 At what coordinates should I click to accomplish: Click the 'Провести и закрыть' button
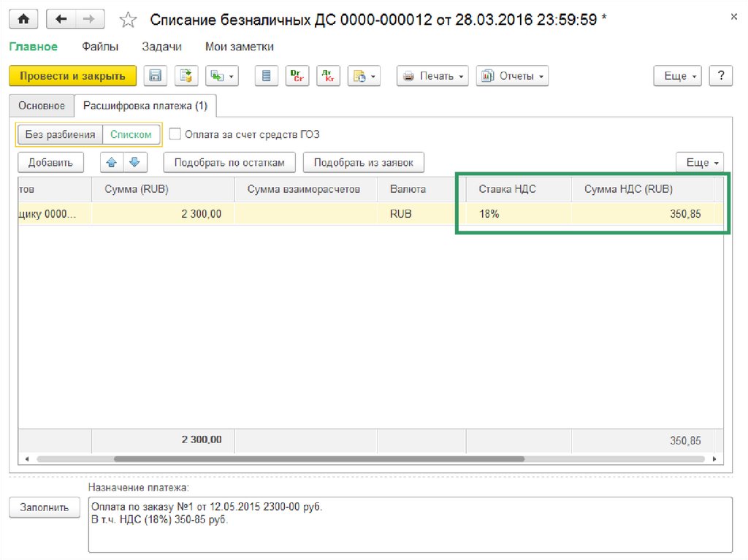click(x=72, y=76)
